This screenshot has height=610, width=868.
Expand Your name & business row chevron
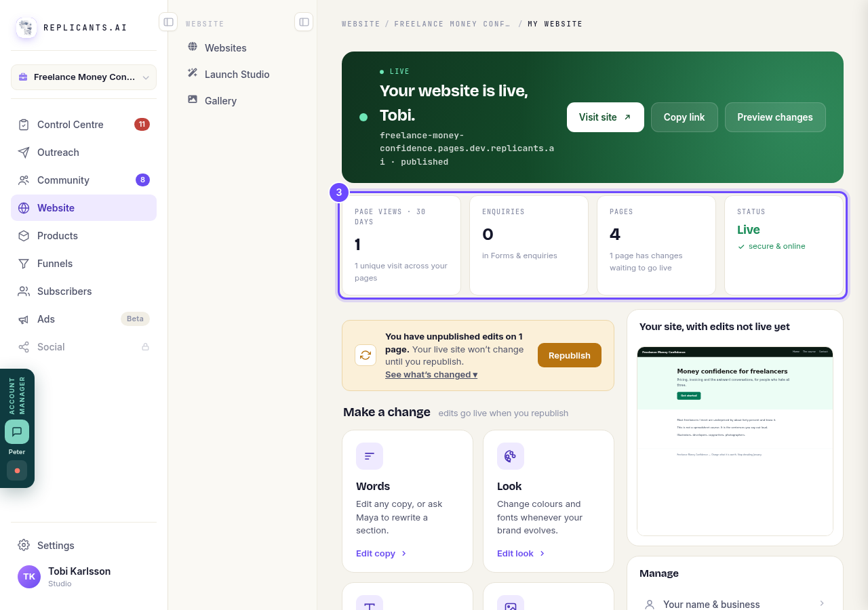coord(822,603)
